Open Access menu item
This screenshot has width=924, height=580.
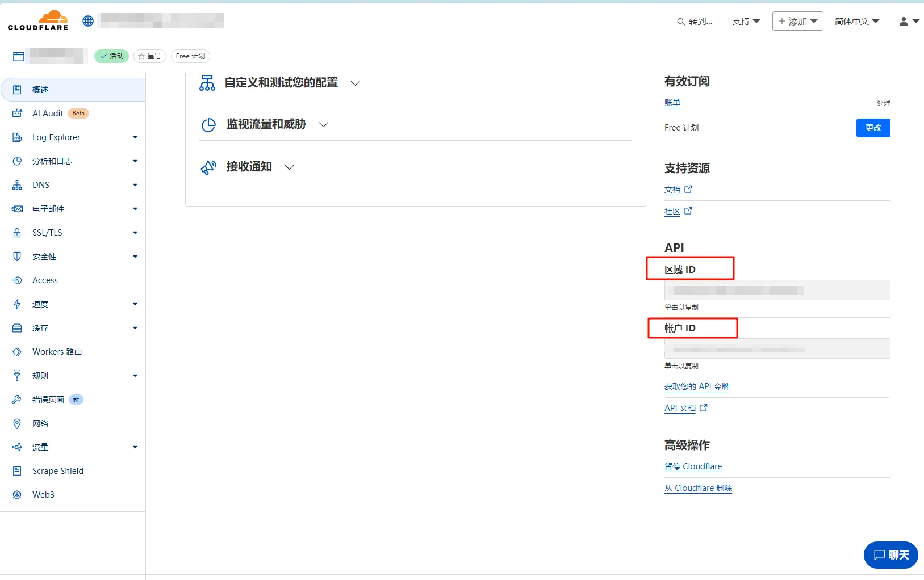click(73, 280)
